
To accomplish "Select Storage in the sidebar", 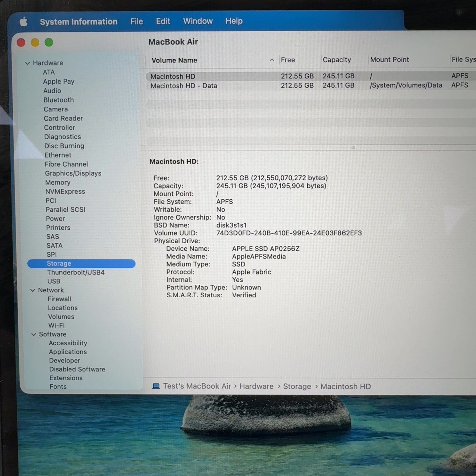I will tap(82, 264).
